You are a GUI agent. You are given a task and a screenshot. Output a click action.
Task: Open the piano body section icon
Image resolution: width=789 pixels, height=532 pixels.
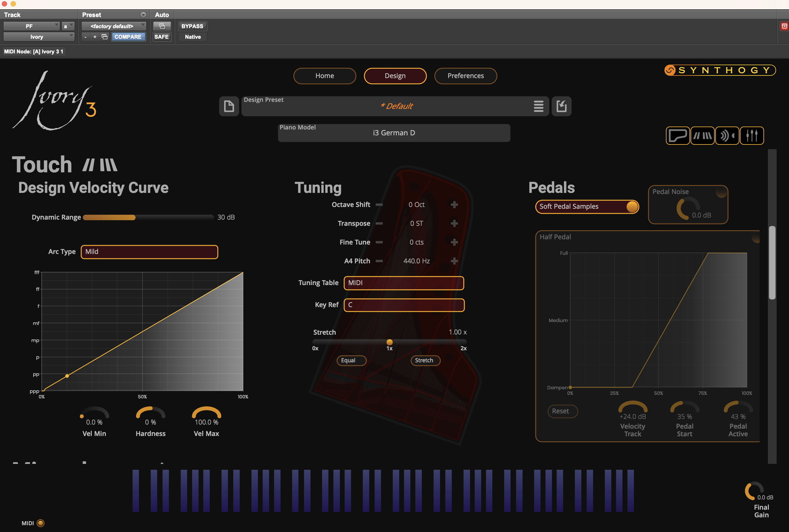click(x=678, y=136)
